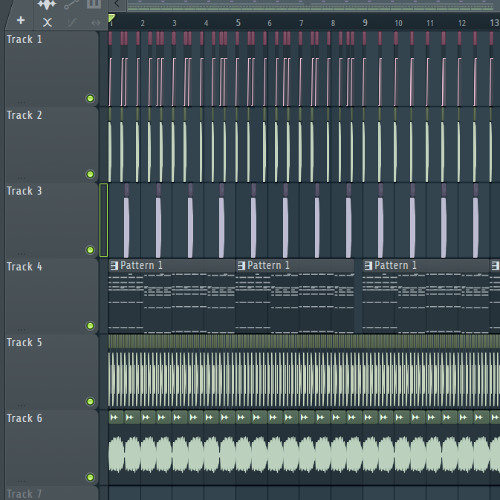Click the plus add-track icon
Image resolution: width=500 pixels, height=500 pixels.
pos(21,20)
